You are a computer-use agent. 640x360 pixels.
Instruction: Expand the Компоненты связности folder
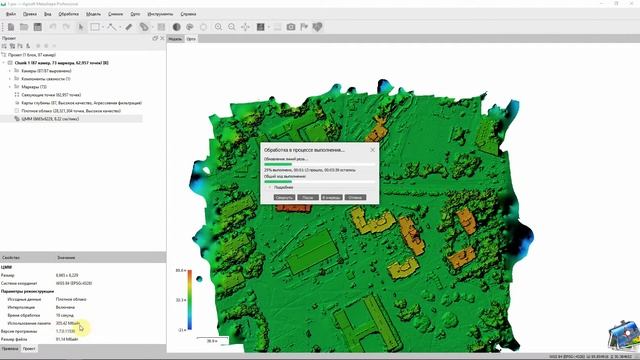pos(10,79)
